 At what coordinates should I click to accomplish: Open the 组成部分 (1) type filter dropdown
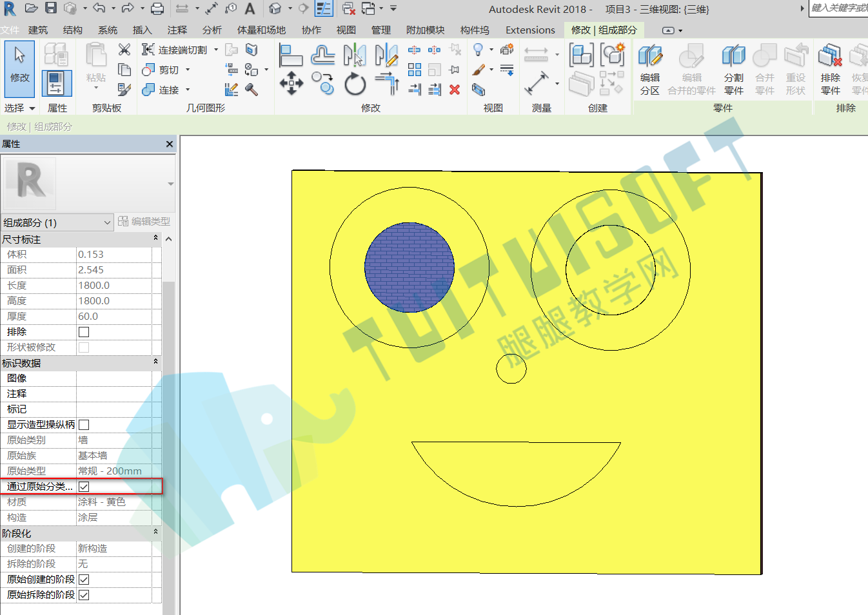click(x=57, y=222)
